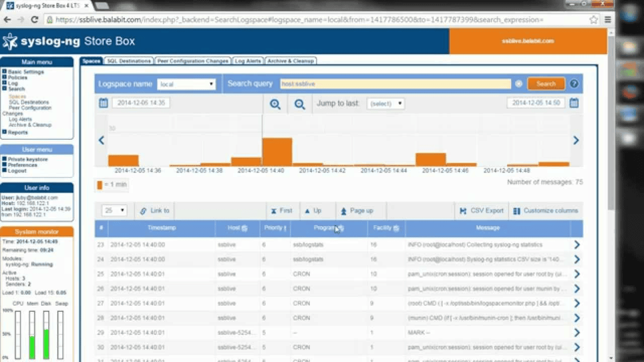Open Customize columns

(x=546, y=211)
